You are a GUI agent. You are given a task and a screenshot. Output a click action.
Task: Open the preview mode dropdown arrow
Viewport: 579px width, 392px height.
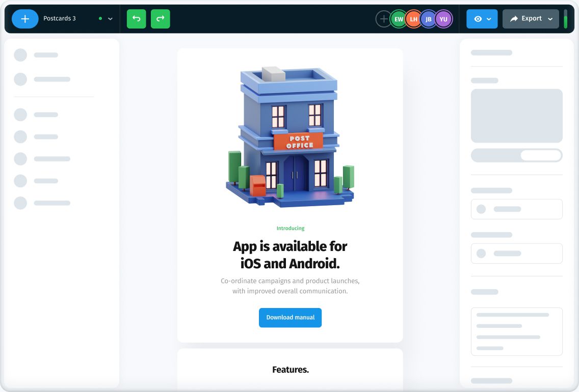coord(488,19)
